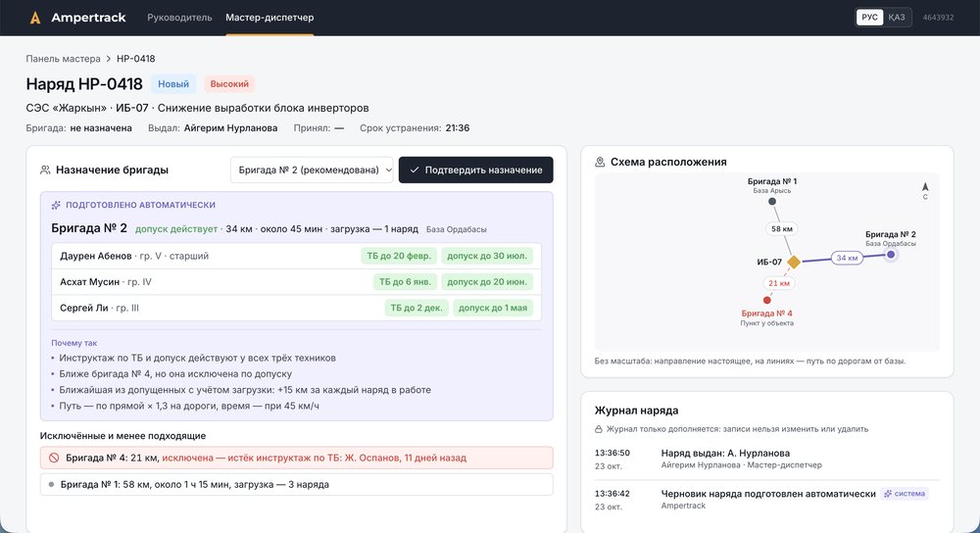Image resolution: width=980 pixels, height=533 pixels.
Task: Click the ТБ до 20 февр. badge
Action: 399,256
